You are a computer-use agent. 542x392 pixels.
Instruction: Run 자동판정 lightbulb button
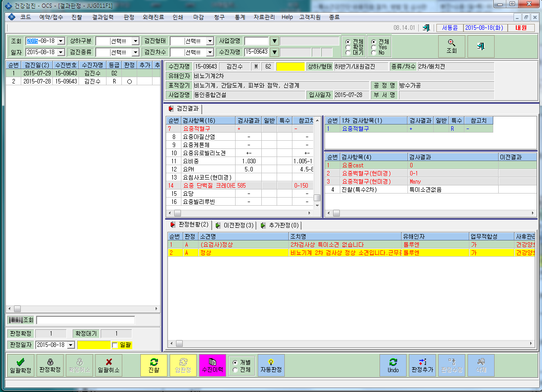pos(271,365)
